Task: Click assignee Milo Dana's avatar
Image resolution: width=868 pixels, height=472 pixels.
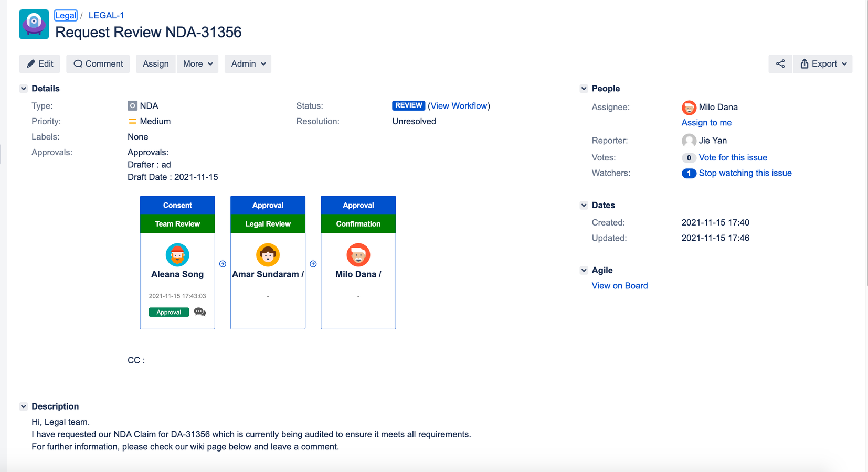Action: click(689, 108)
